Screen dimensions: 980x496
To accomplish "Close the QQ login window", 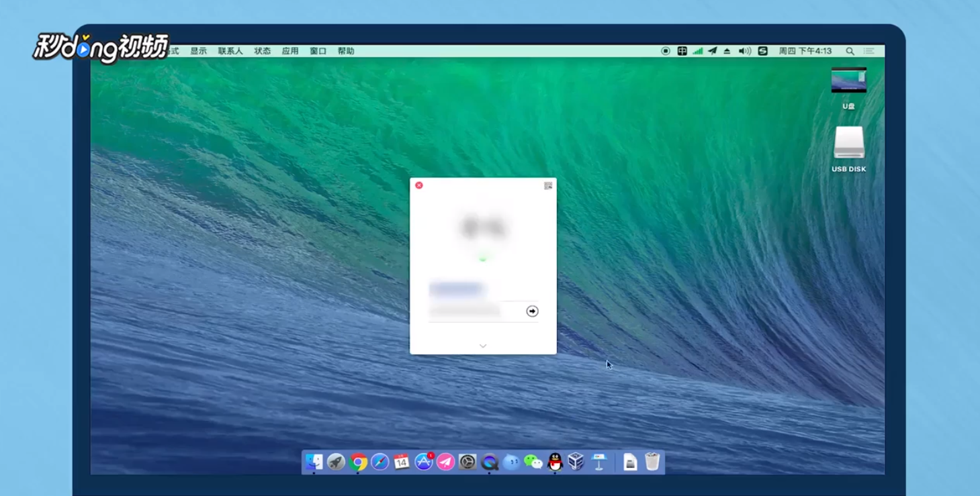I will click(419, 185).
